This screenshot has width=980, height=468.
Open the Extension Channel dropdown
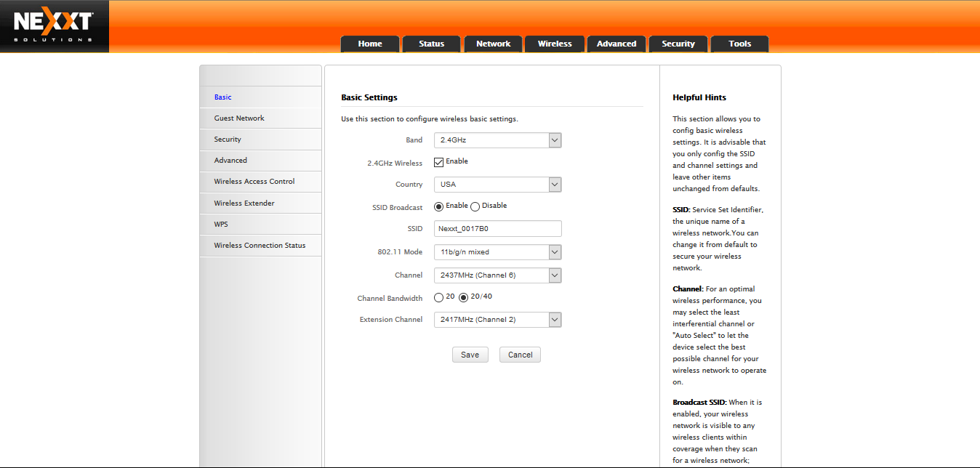pos(498,320)
